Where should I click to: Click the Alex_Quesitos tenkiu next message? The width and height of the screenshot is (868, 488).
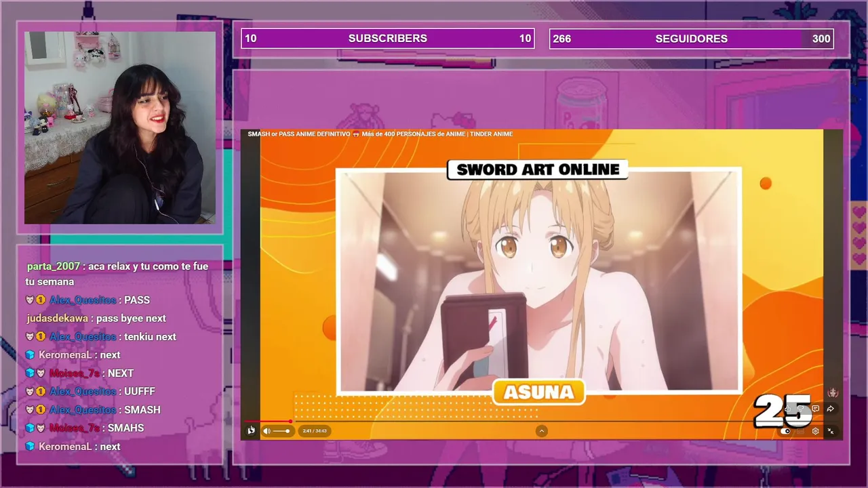pyautogui.click(x=100, y=337)
